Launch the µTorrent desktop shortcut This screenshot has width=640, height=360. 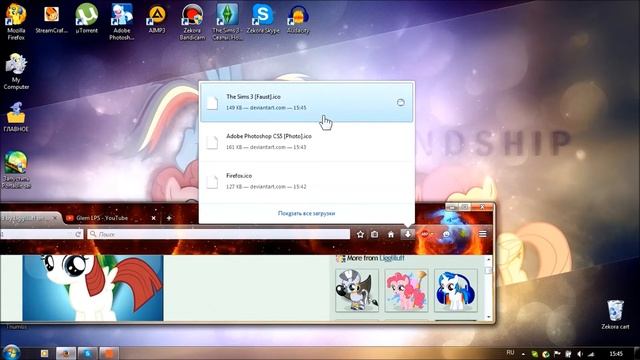point(87,19)
